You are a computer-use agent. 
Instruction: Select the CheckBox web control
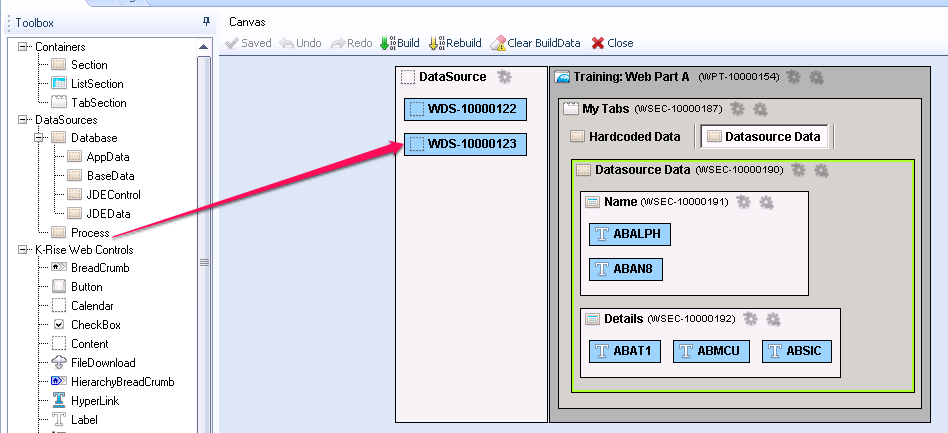pyautogui.click(x=86, y=325)
